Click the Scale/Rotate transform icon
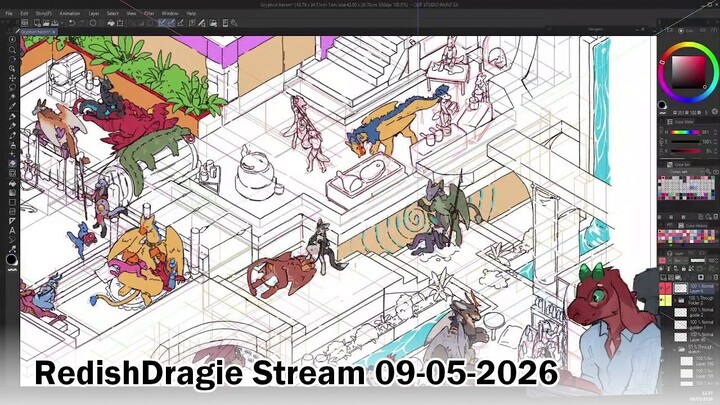 (x=120, y=23)
